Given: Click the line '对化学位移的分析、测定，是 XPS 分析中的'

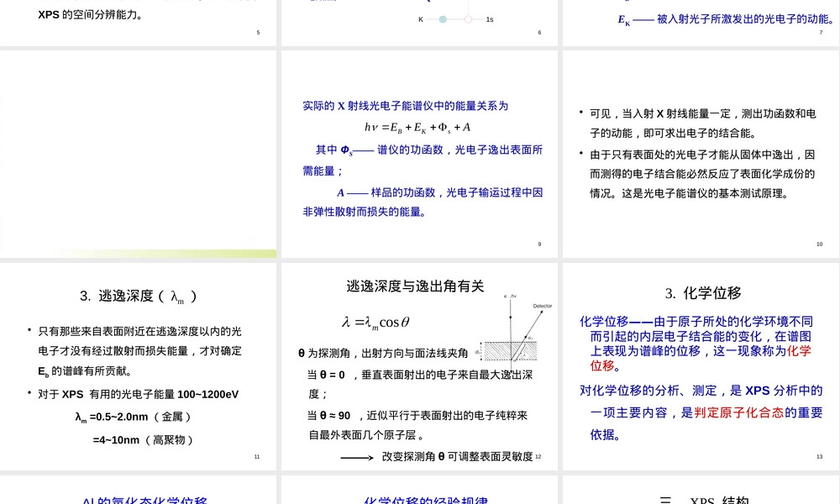Looking at the screenshot, I should pos(701,391).
